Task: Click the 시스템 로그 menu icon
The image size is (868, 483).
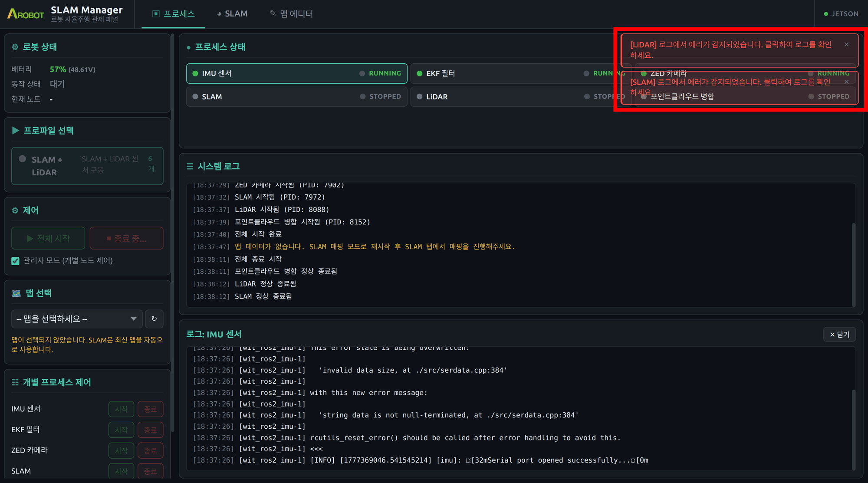Action: click(x=190, y=167)
